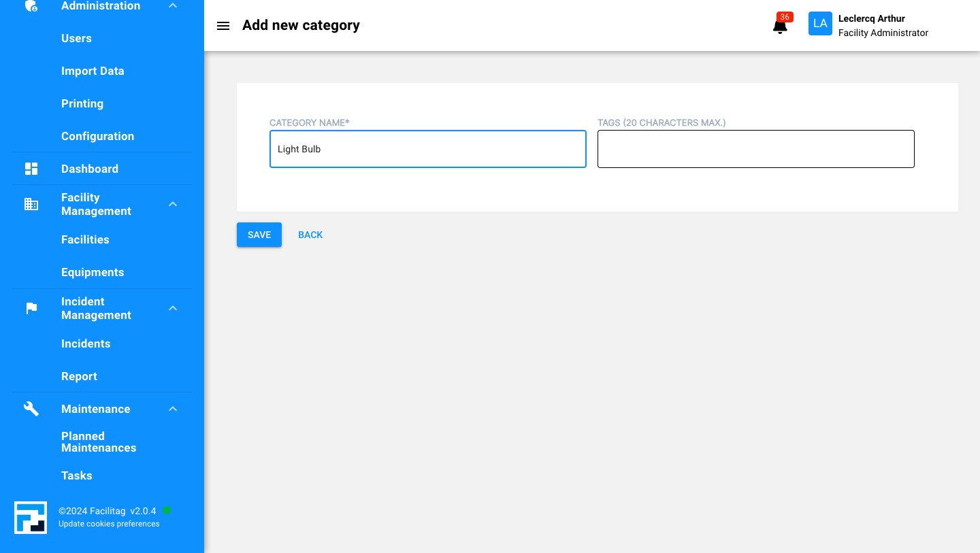Click the Maintenance wrench icon

click(x=31, y=409)
